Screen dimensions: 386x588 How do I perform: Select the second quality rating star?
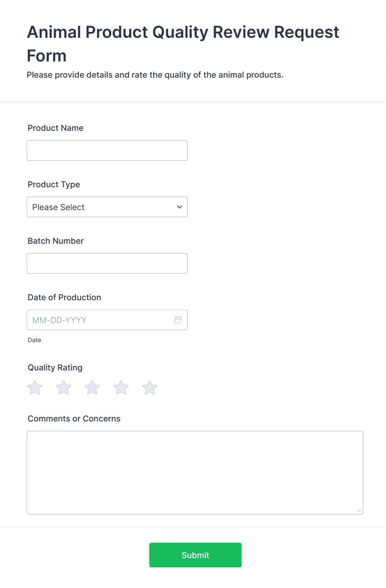[x=63, y=387]
